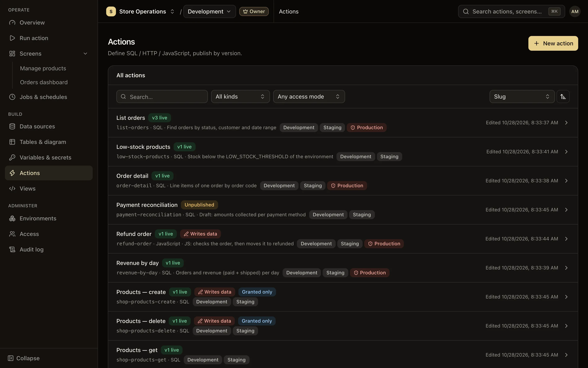Open the Slug sort dropdown
Screen dimensions: 588x368
[522, 97]
